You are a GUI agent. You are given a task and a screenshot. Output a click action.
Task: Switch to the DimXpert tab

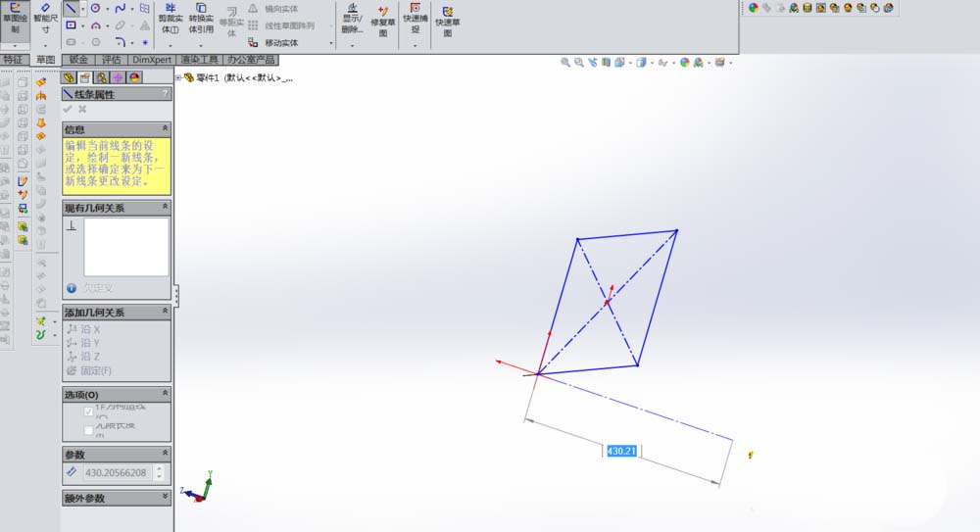point(152,60)
